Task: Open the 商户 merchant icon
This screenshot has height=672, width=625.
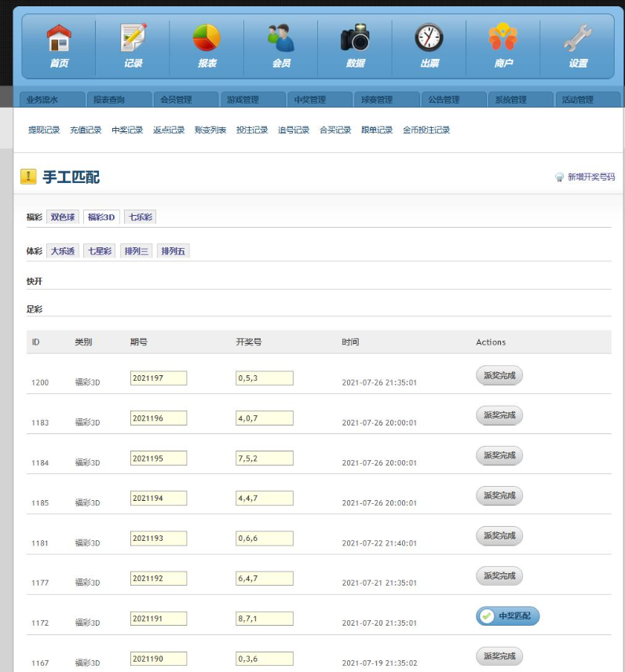Action: click(x=503, y=46)
